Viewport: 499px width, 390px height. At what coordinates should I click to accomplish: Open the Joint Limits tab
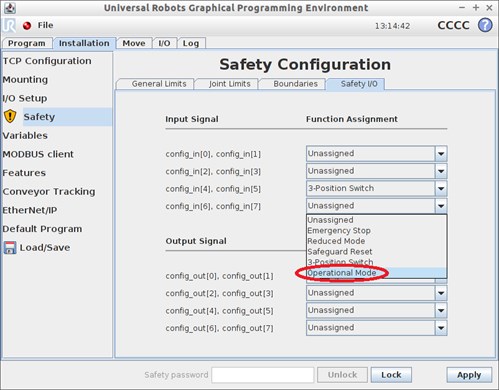pyautogui.click(x=227, y=84)
